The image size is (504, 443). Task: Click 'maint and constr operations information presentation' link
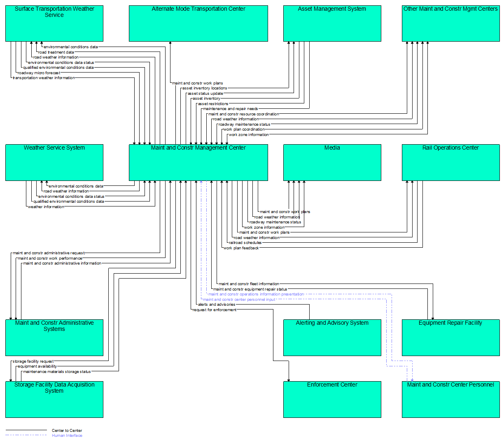point(256,294)
